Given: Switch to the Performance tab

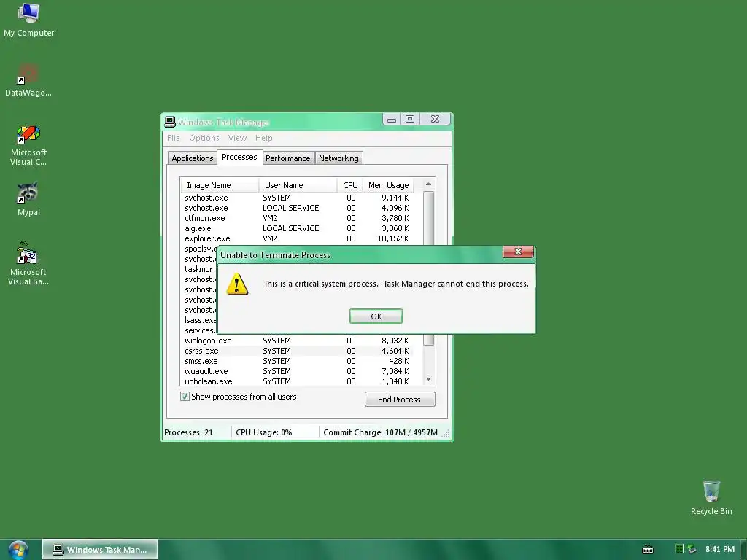Looking at the screenshot, I should click(287, 158).
